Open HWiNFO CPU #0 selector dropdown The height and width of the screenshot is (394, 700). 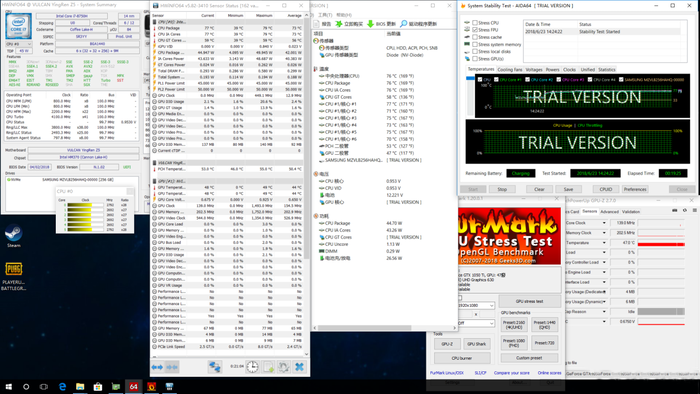(x=19, y=44)
